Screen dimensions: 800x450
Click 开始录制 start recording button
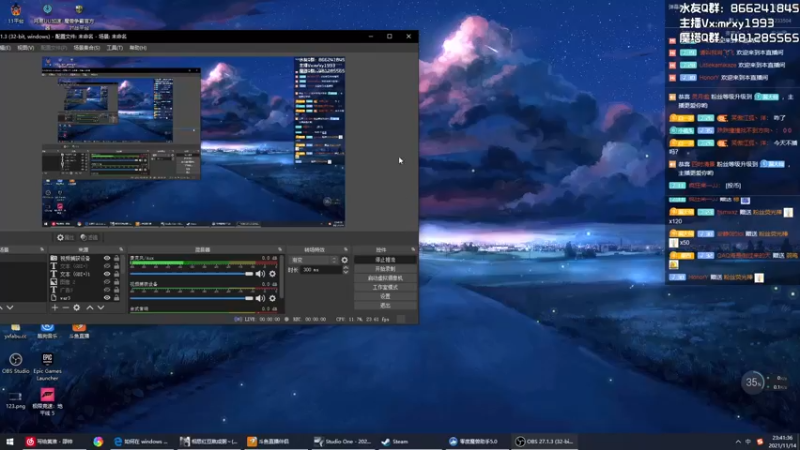coord(385,269)
